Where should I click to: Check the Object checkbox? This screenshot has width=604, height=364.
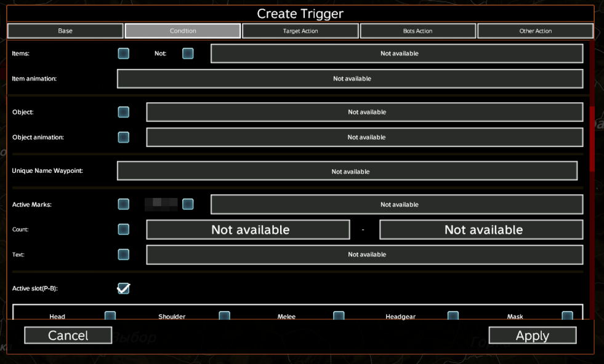124,112
